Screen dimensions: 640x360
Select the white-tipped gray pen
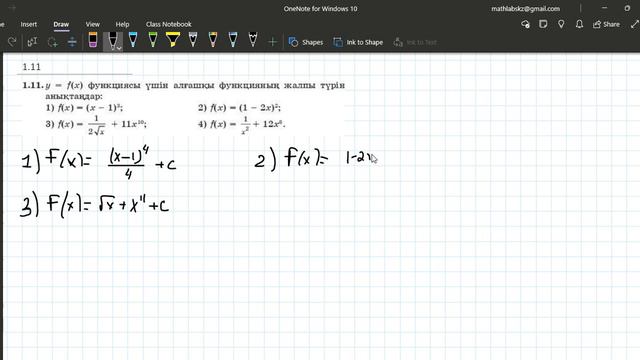click(x=193, y=40)
